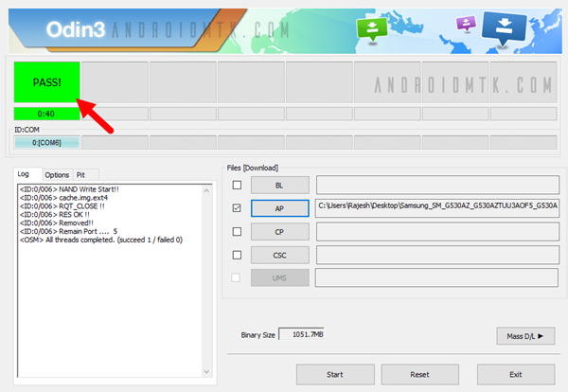Click the 'RES OK !!' log line

click(x=55, y=215)
